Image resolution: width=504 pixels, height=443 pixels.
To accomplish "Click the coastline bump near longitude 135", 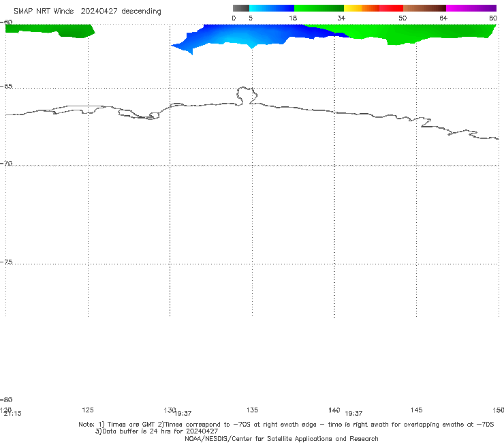I will (247, 95).
